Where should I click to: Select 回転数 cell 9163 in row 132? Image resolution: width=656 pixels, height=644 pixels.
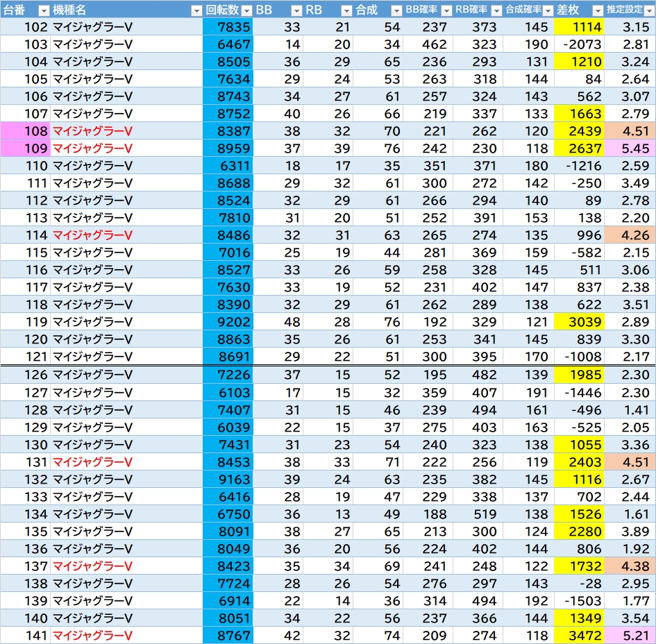click(x=228, y=480)
